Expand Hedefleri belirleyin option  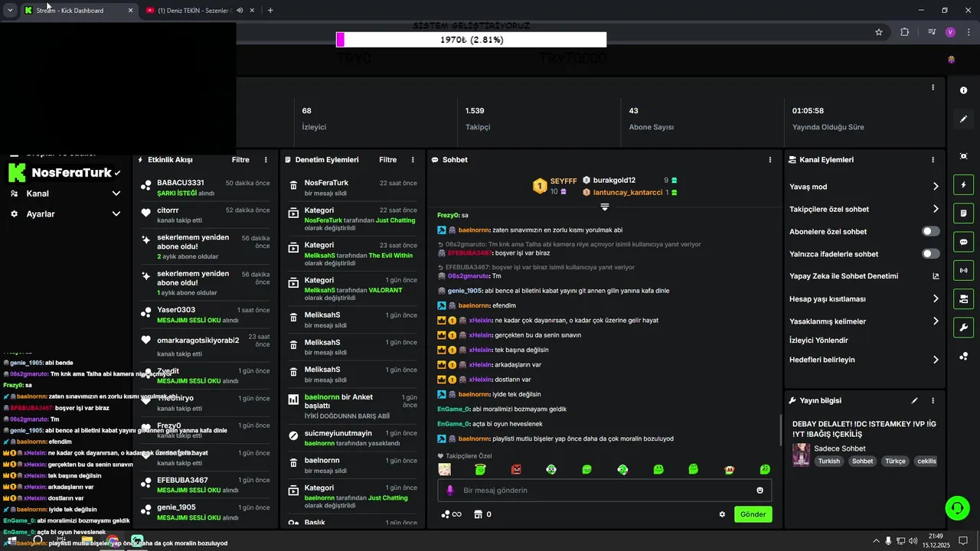click(936, 360)
